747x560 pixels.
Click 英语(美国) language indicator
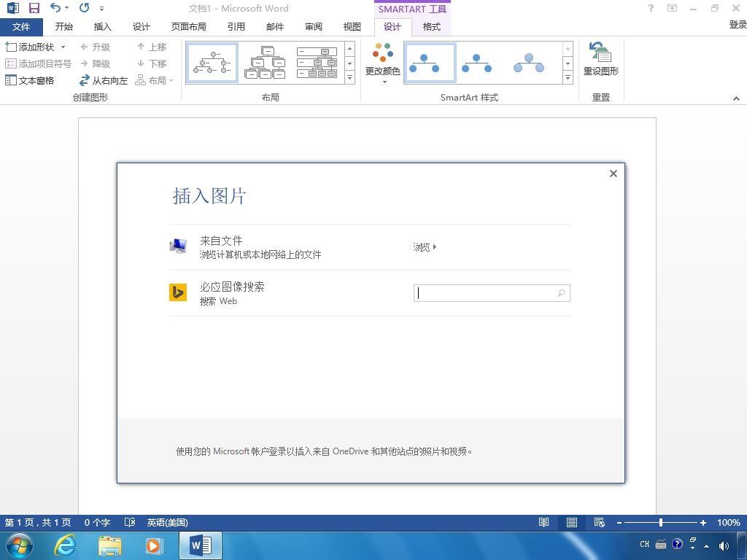click(168, 523)
